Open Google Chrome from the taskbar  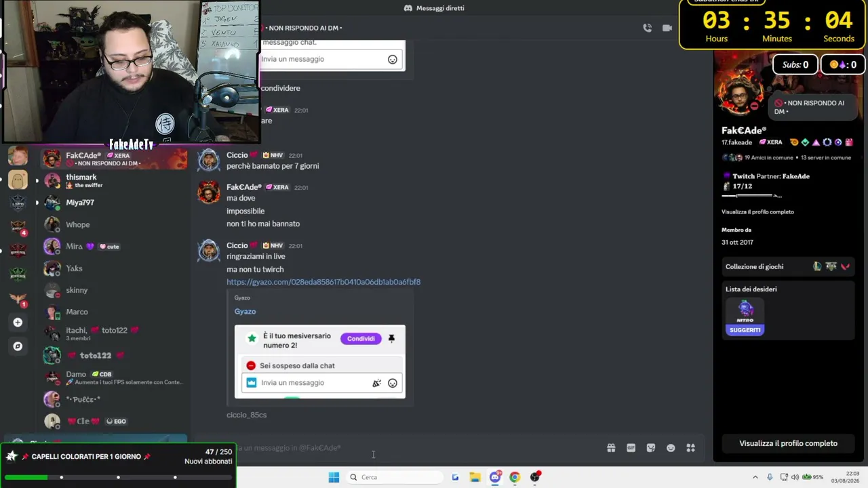coord(515,477)
